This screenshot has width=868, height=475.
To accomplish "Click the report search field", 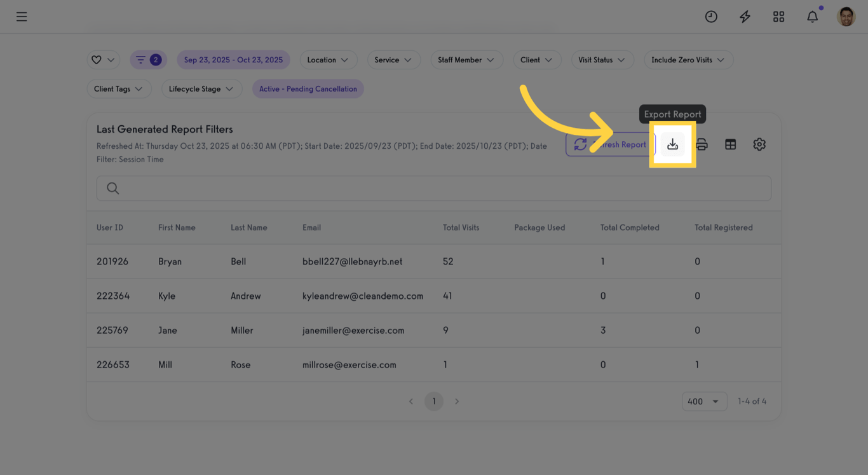I will pos(434,188).
